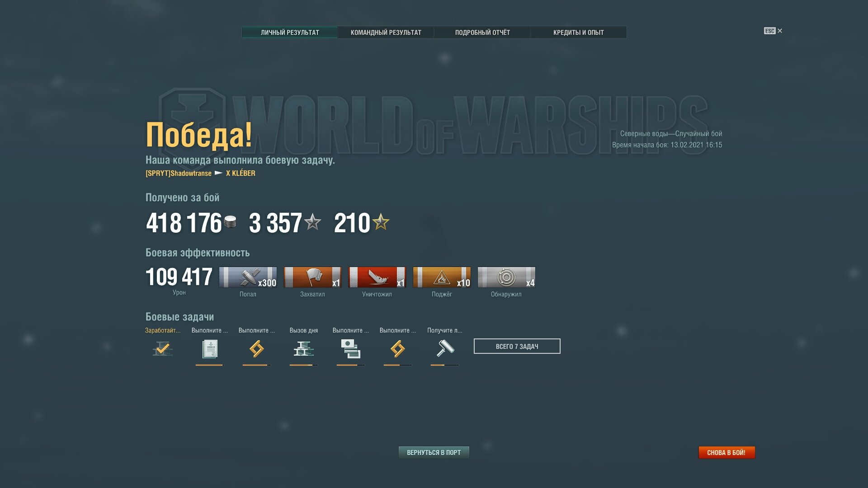Click the grey star experience icon
868x488 pixels.
pyautogui.click(x=313, y=222)
